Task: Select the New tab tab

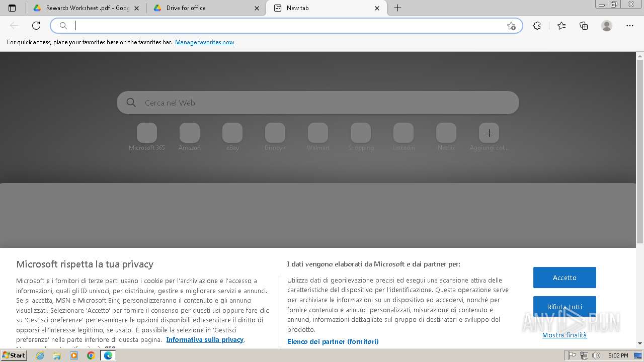Action: (x=326, y=8)
